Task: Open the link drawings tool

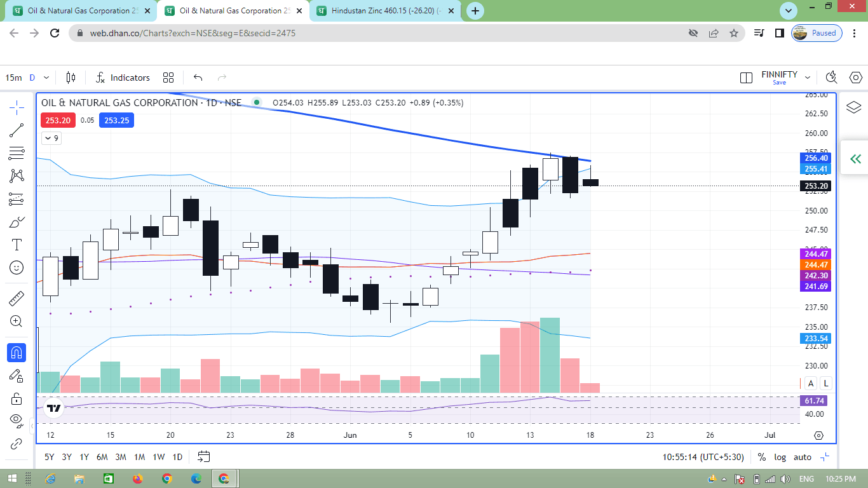Action: pyautogui.click(x=17, y=444)
